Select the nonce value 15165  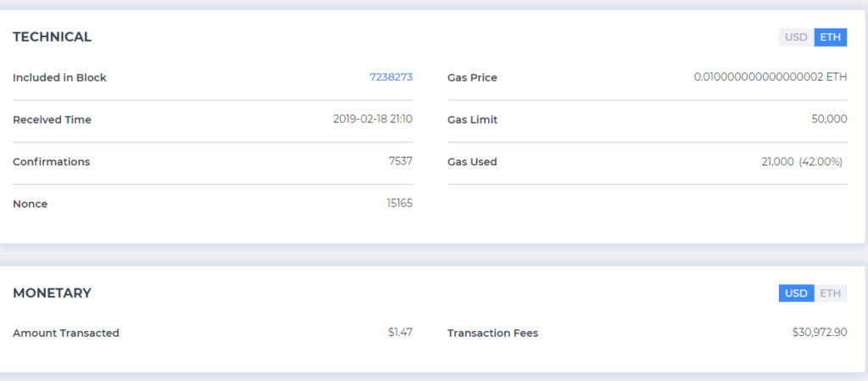pyautogui.click(x=399, y=204)
